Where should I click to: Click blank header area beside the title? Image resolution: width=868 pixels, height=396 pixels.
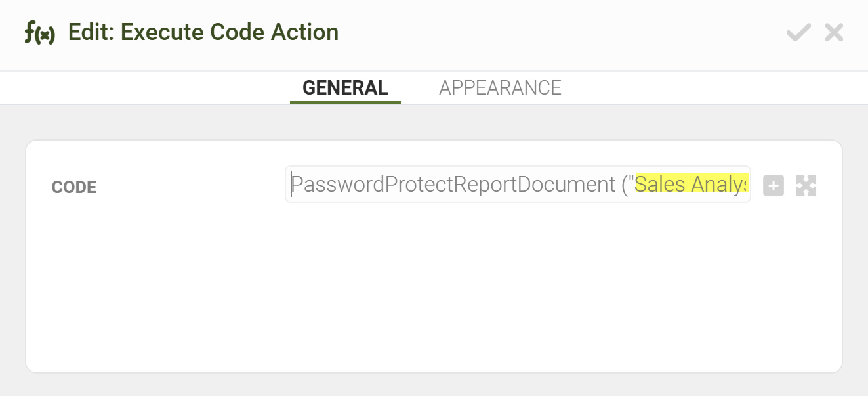558,33
